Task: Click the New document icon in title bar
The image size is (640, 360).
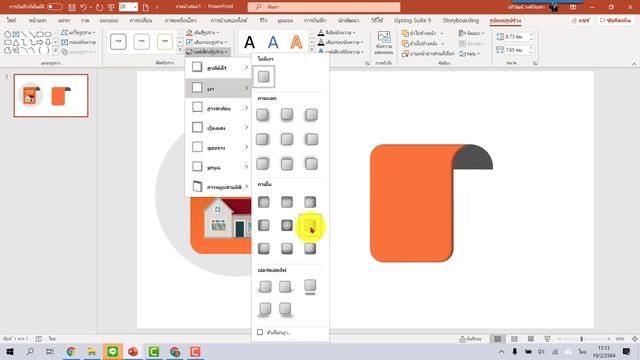Action: tap(146, 7)
